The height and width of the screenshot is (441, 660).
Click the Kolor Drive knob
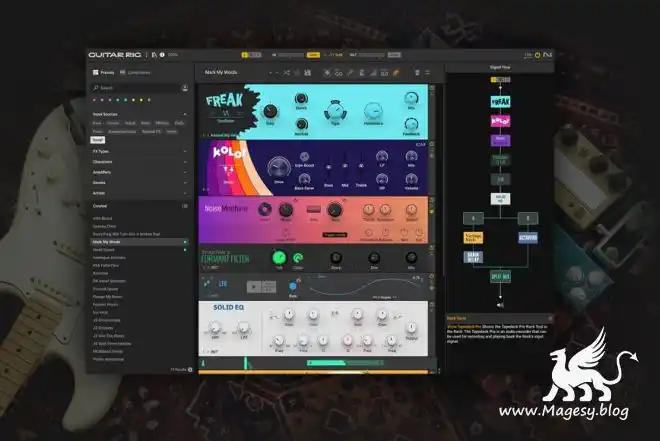(x=278, y=168)
